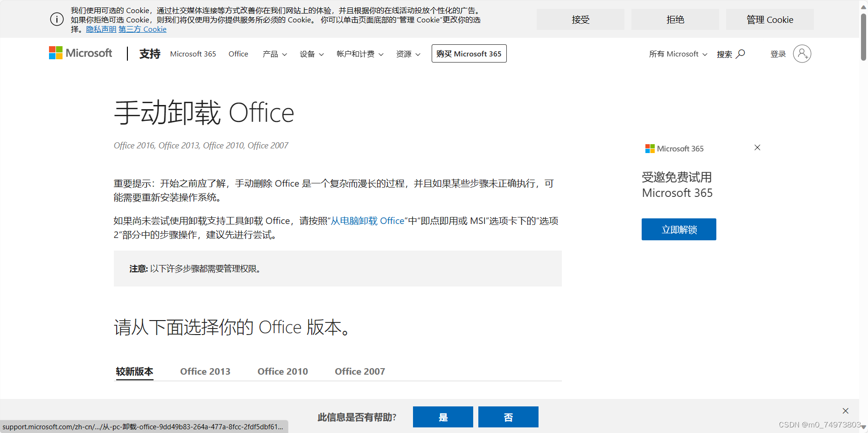The image size is (868, 433).
Task: Click the 此信息是否有帮助 question text
Action: (x=357, y=417)
